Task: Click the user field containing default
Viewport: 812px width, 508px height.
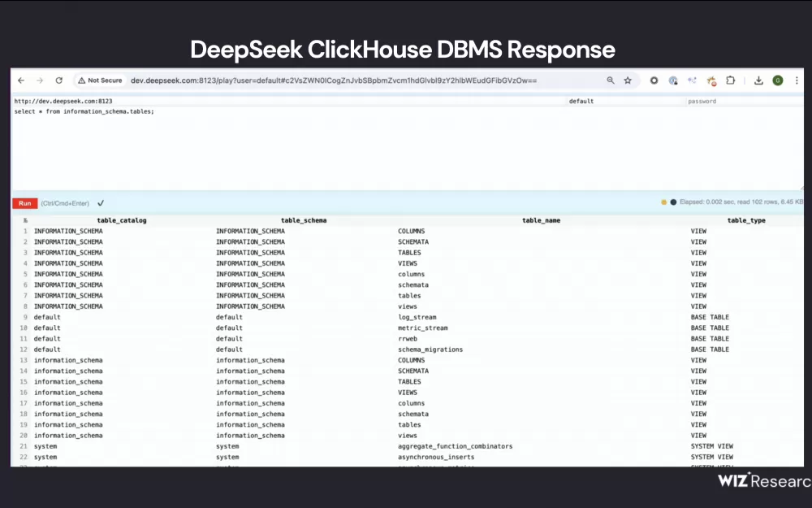Action: 627,101
